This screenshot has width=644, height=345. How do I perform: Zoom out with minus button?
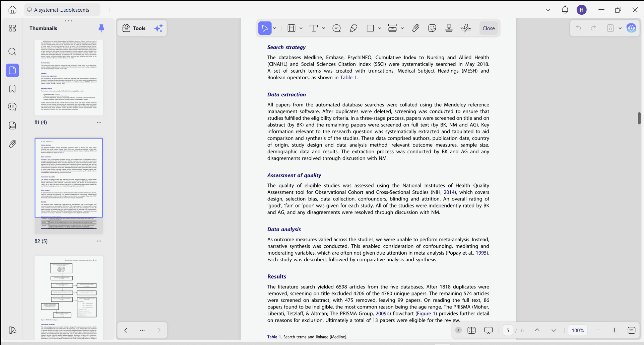[x=598, y=330]
